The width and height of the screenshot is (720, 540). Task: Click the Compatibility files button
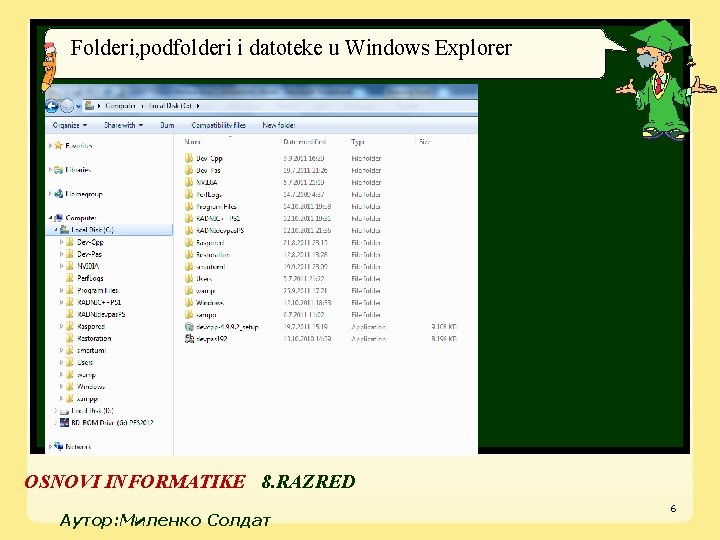(x=219, y=125)
